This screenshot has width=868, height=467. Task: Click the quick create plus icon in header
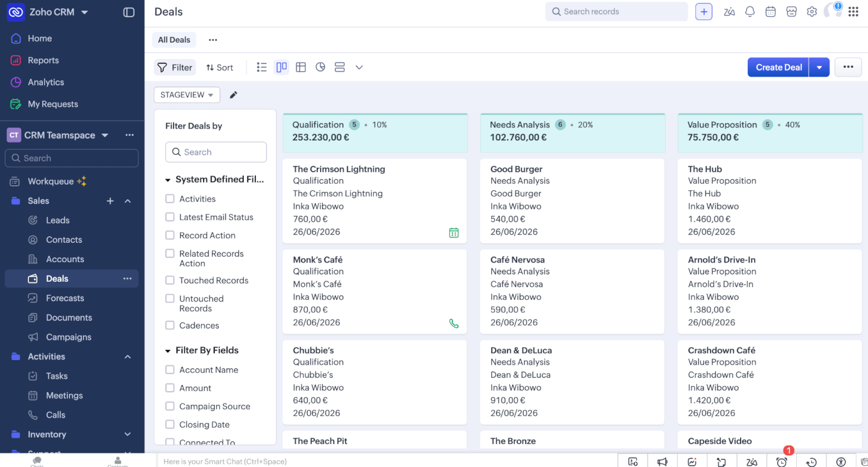point(704,12)
